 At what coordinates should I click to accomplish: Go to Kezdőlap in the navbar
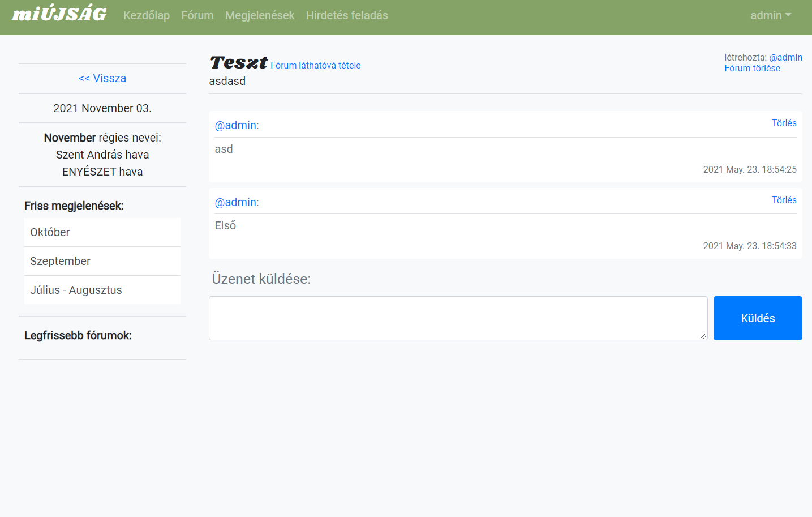pyautogui.click(x=147, y=15)
